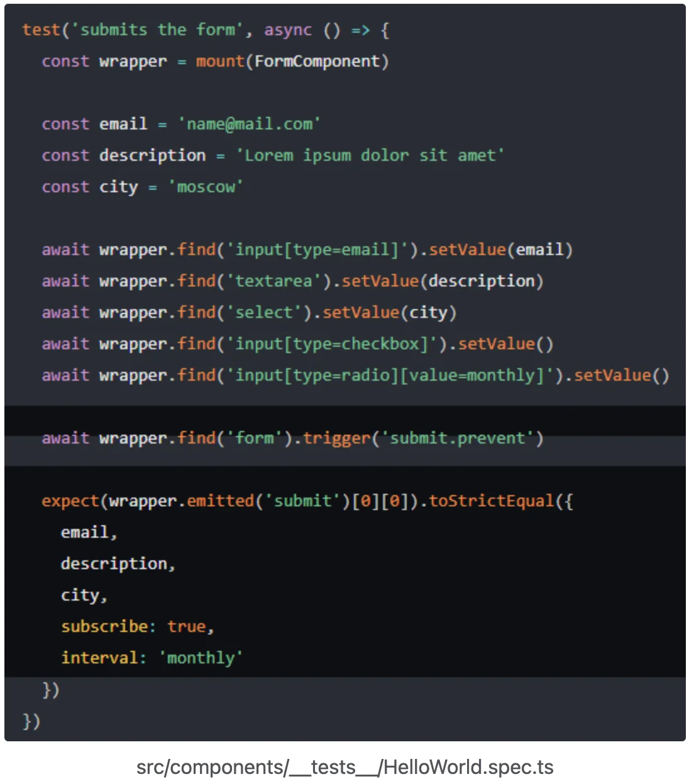
Task: Click the 'monthly' string after interval
Action: pyautogui.click(x=201, y=658)
